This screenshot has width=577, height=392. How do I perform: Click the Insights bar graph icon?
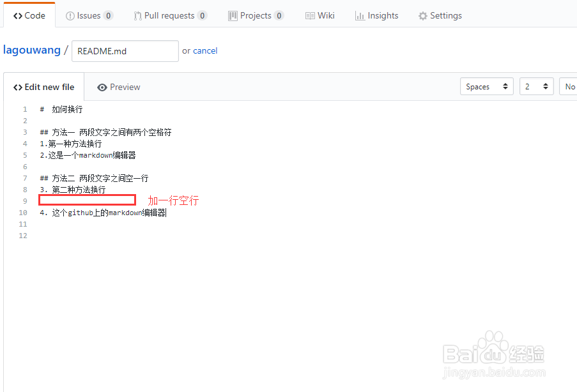click(360, 16)
